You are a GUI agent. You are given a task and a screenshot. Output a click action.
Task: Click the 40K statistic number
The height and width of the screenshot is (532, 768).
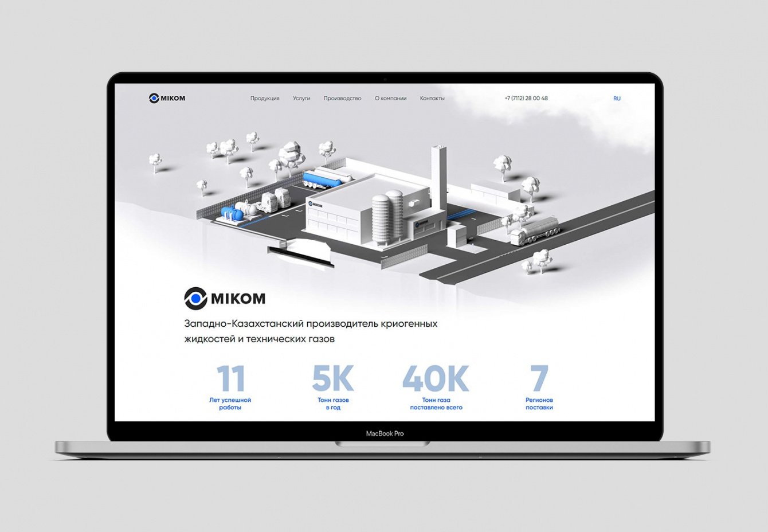(436, 378)
